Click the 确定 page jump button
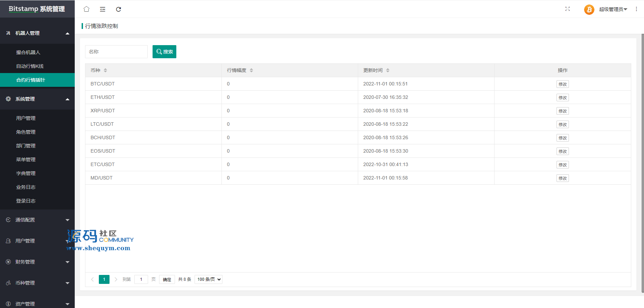The image size is (644, 308). [167, 279]
